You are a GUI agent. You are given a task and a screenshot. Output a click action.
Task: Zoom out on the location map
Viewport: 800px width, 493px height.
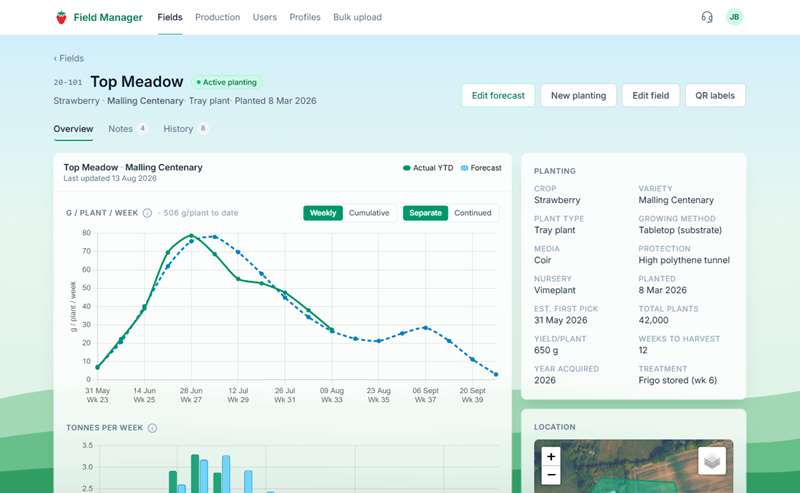pos(551,475)
